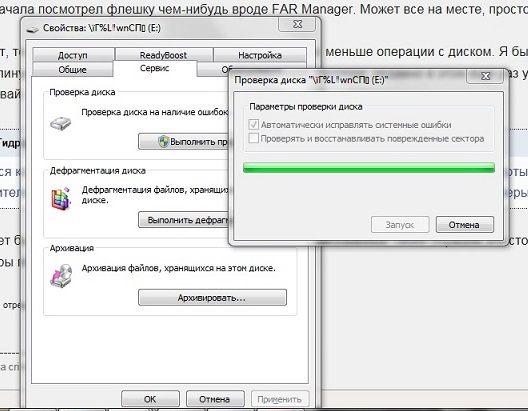Click the drive icon in Проверка диска section
This screenshot has height=411, width=528.
pyautogui.click(x=61, y=124)
